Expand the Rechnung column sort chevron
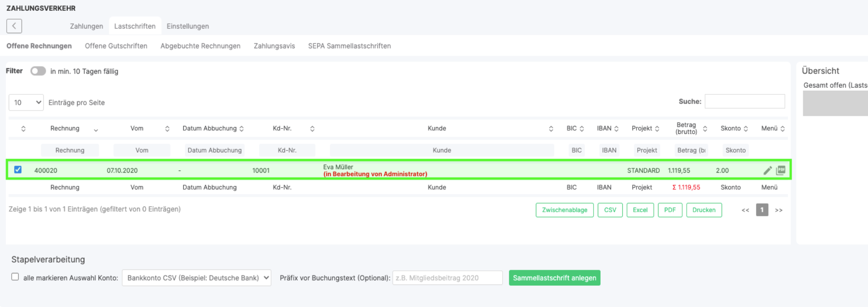Image resolution: width=868 pixels, height=307 pixels. click(96, 130)
